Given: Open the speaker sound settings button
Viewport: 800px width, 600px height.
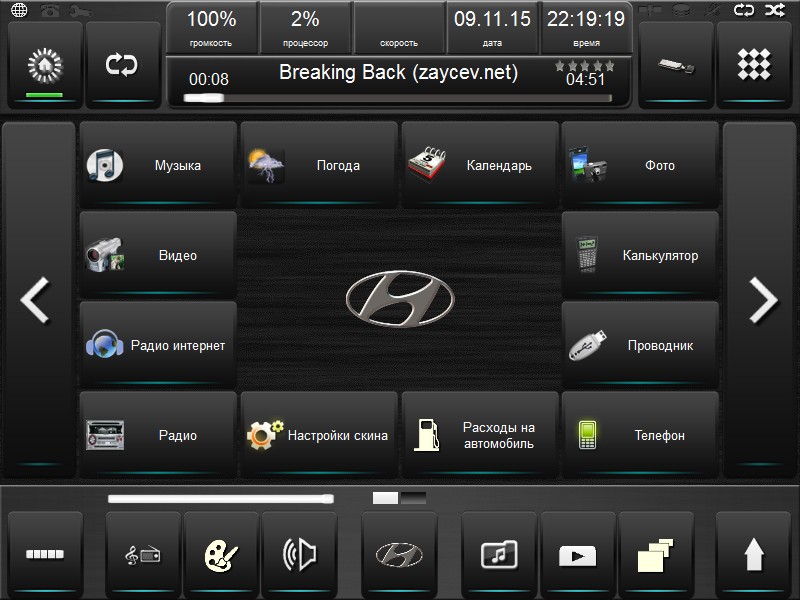Looking at the screenshot, I should tap(299, 554).
